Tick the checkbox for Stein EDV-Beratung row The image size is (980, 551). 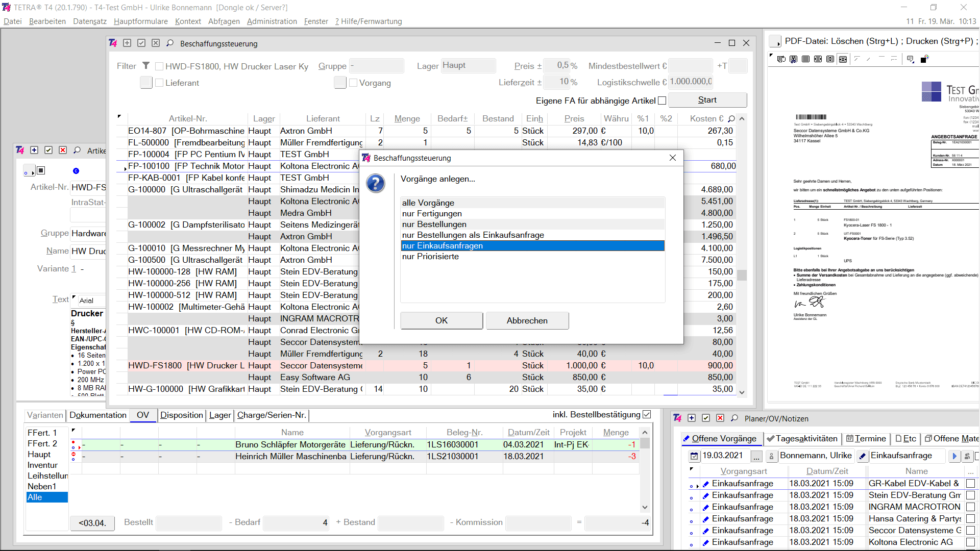tap(970, 495)
